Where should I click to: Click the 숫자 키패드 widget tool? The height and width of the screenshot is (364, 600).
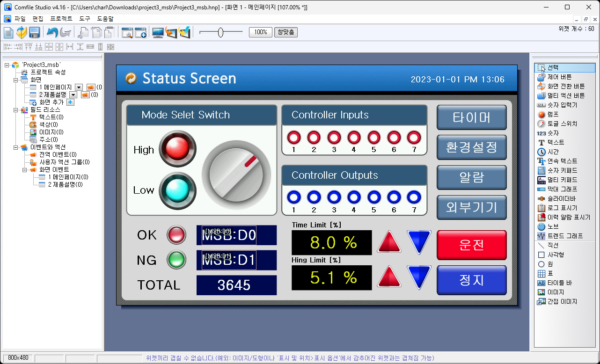pyautogui.click(x=562, y=170)
